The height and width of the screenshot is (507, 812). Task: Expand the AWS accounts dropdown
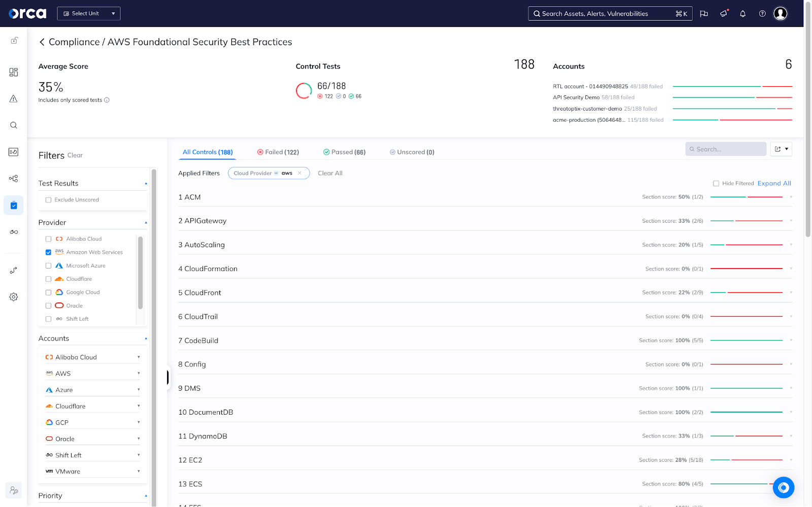(138, 373)
